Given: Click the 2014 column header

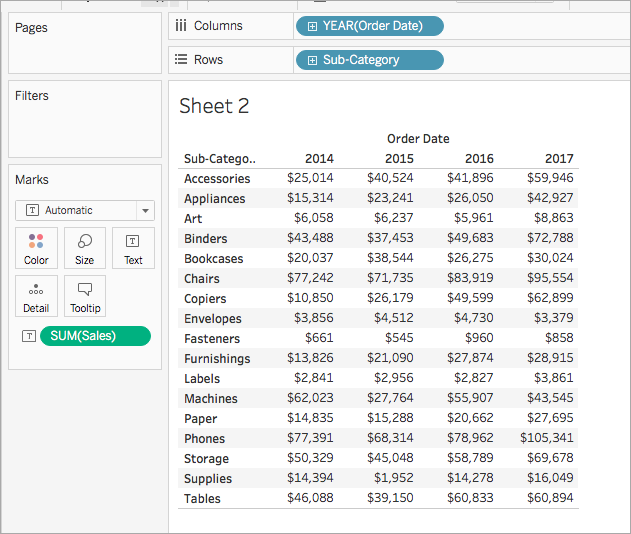Looking at the screenshot, I should [x=319, y=159].
